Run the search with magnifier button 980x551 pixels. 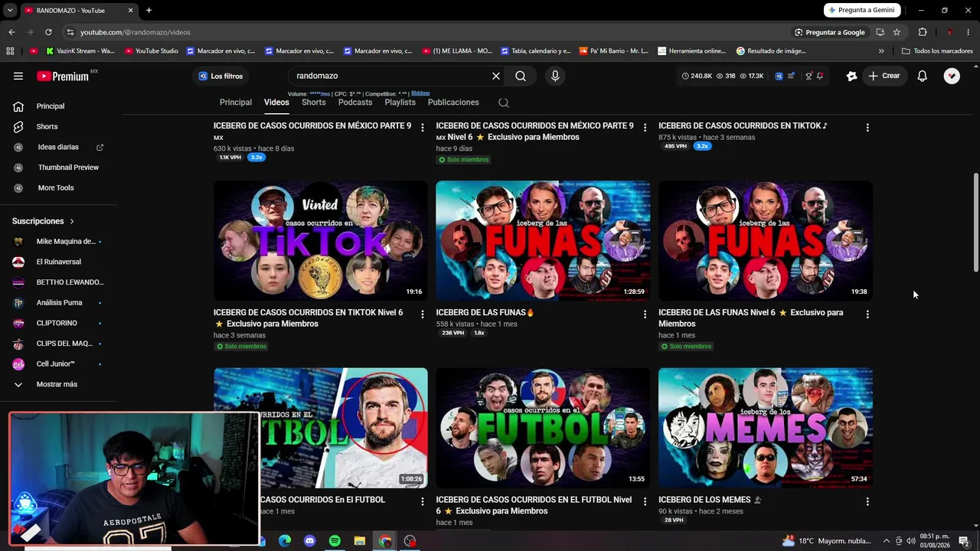(x=521, y=76)
